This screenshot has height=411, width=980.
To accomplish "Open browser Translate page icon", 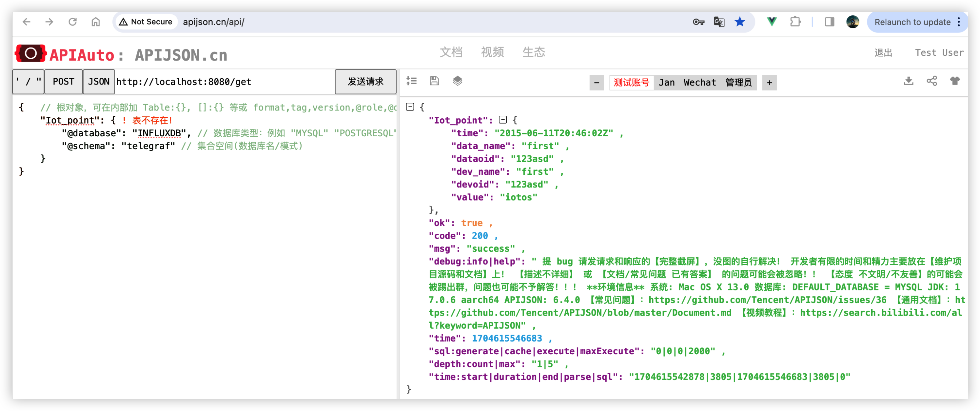I will click(x=719, y=22).
